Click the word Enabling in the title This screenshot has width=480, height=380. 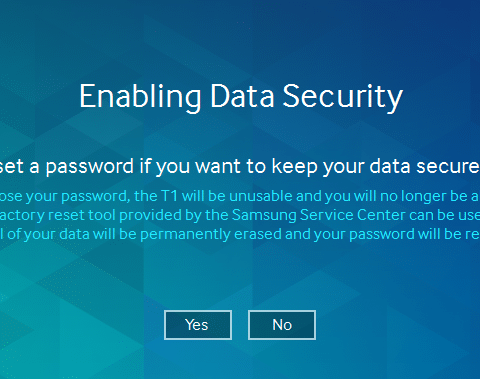tap(140, 97)
